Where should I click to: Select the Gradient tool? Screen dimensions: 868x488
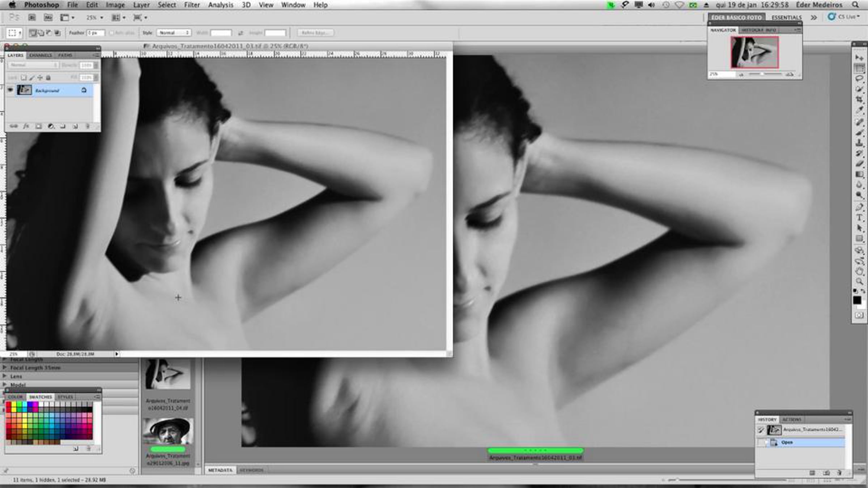tap(859, 175)
